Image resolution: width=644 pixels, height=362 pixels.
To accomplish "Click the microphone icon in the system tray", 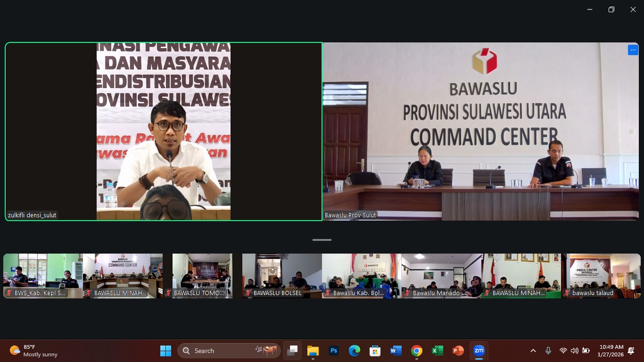I will point(548,351).
